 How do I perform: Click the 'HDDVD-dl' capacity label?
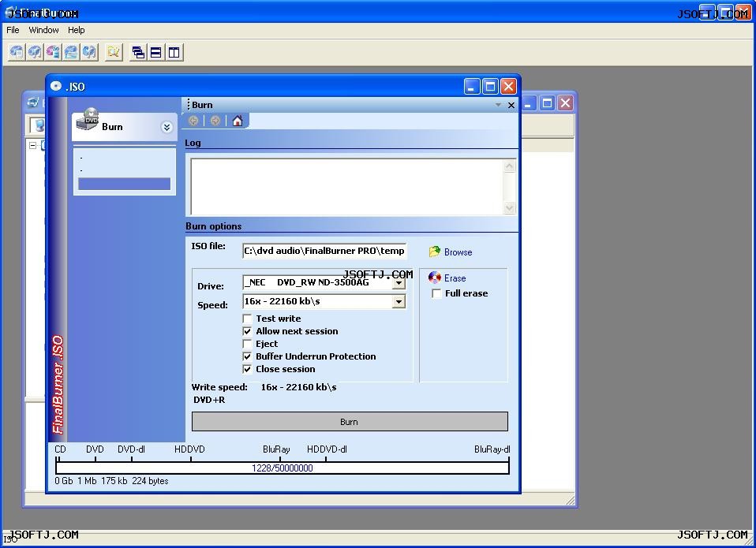327,449
